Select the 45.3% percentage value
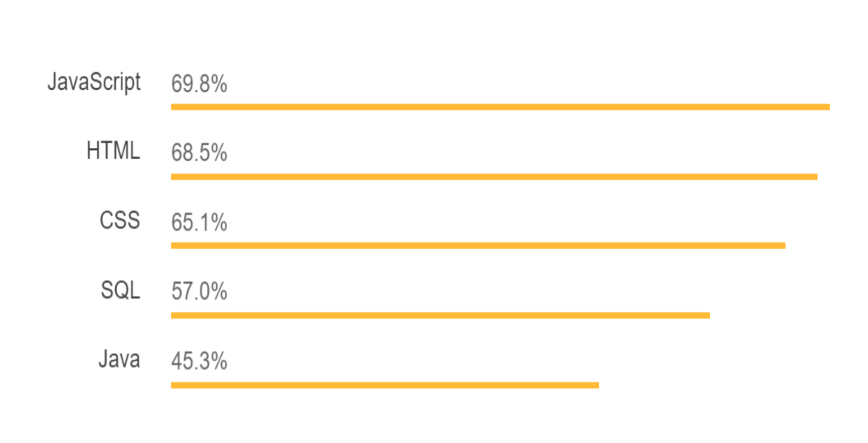Image resolution: width=868 pixels, height=443 pixels. [x=199, y=361]
